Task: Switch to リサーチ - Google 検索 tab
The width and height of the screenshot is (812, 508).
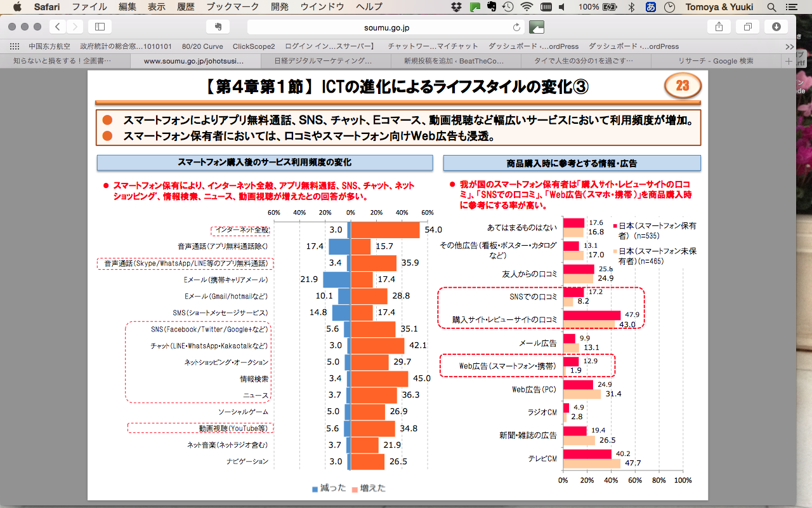Action: coord(715,61)
